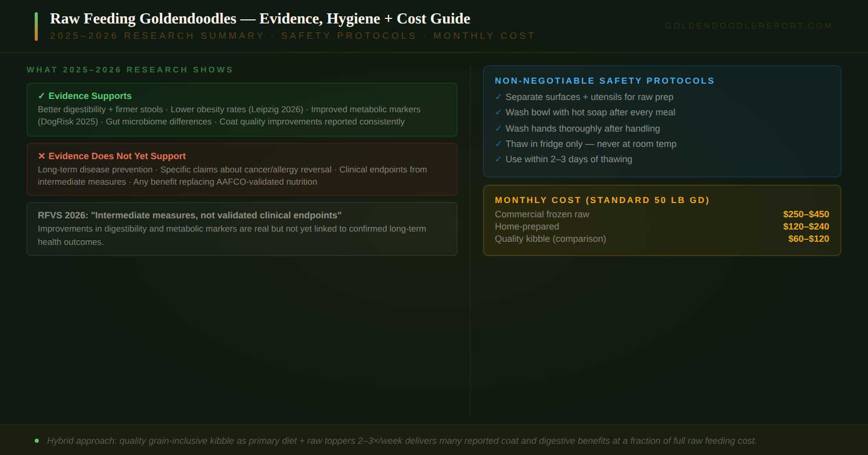Click the checkmark next to Wash bowl with hot soap
Image resolution: width=868 pixels, height=455 pixels.
point(498,112)
